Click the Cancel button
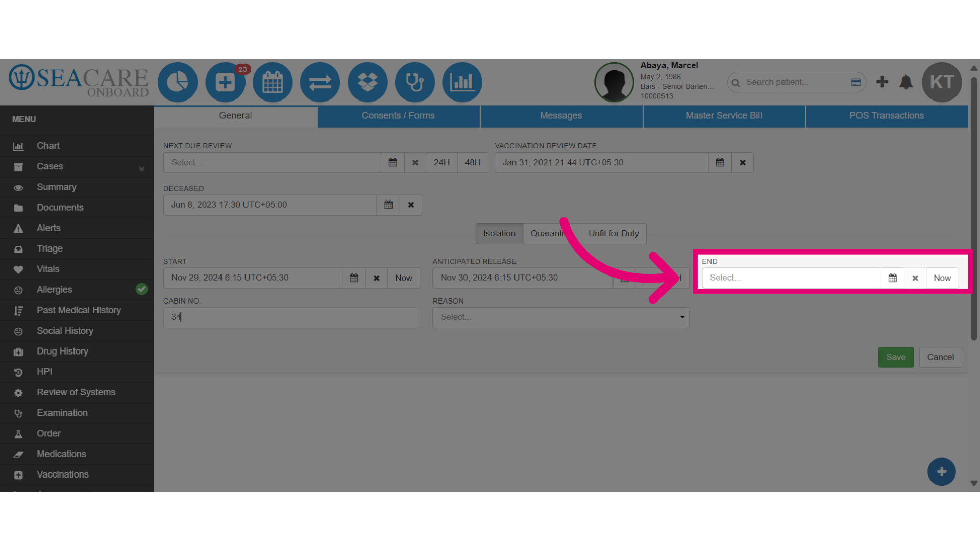Viewport: 980px width, 551px height. [941, 357]
